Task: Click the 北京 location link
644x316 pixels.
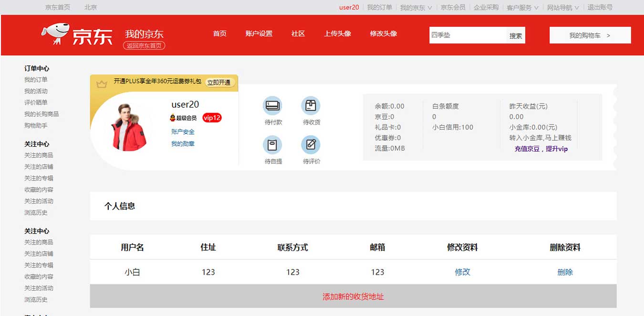Action: 91,8
